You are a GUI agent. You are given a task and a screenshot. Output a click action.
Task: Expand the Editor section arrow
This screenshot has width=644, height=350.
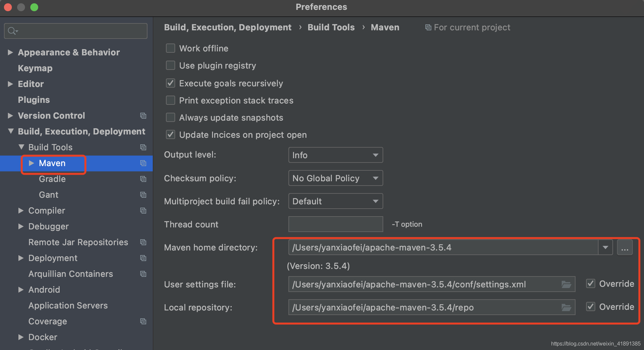pos(11,84)
